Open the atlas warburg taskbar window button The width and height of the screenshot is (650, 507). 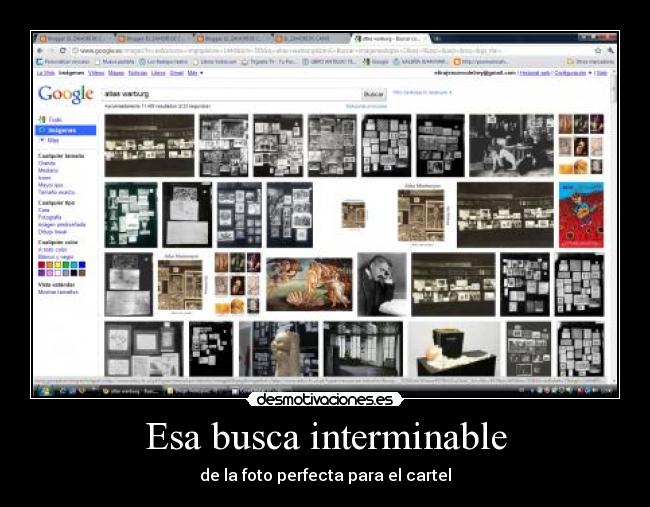pyautogui.click(x=131, y=391)
